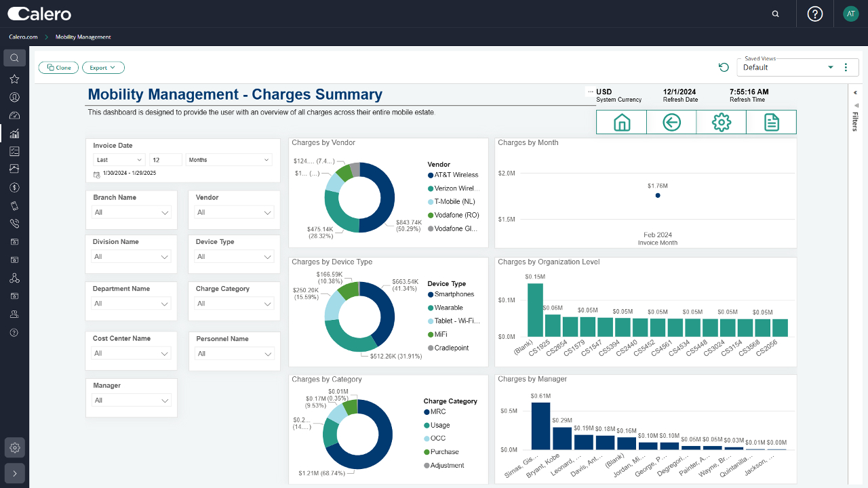
Task: Click the Mobility Management breadcrumb item
Action: tap(83, 37)
